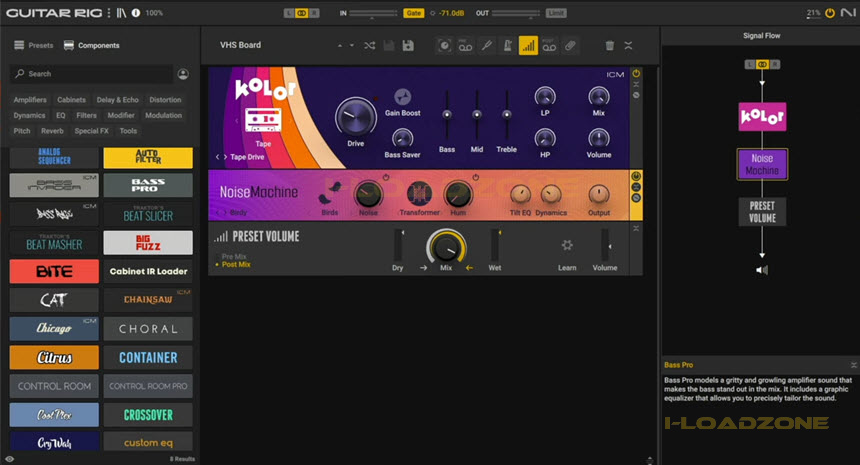Toggle the eye visibility icon at bottom left
Viewport: 860px width, 465px height.
pos(9,459)
